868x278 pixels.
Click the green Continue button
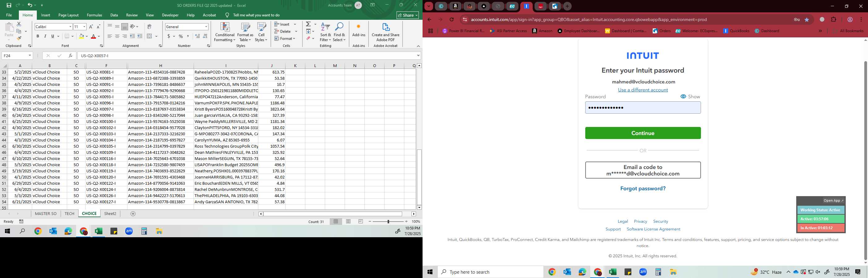[x=643, y=133]
